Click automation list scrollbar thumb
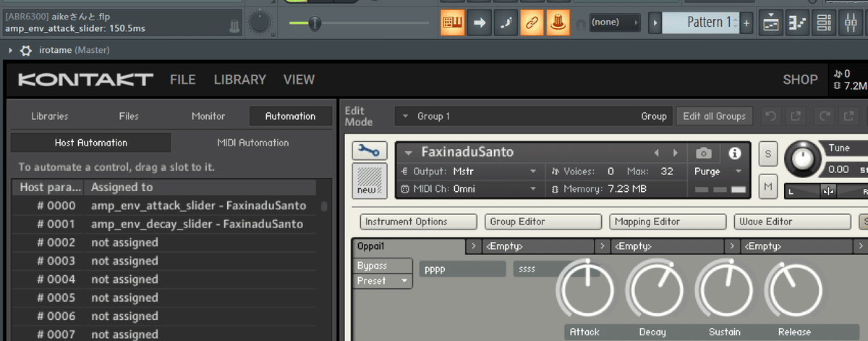This screenshot has height=341, width=868. click(x=324, y=206)
